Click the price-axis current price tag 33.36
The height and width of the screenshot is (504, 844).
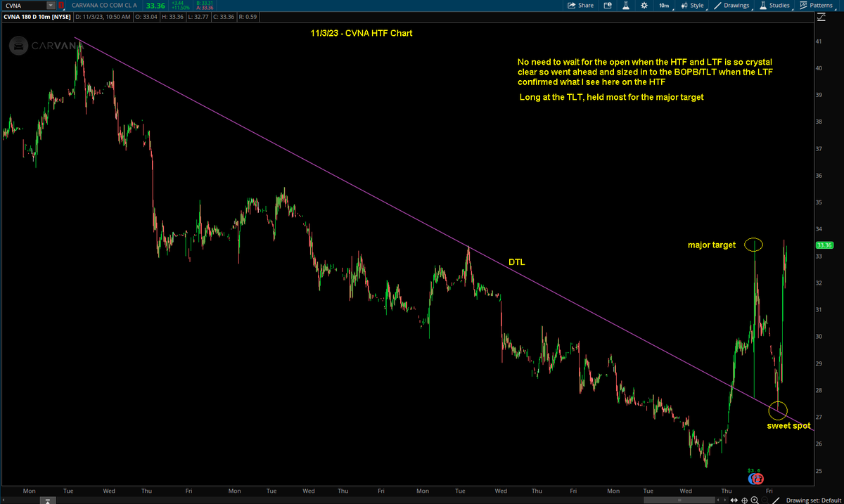pyautogui.click(x=824, y=245)
